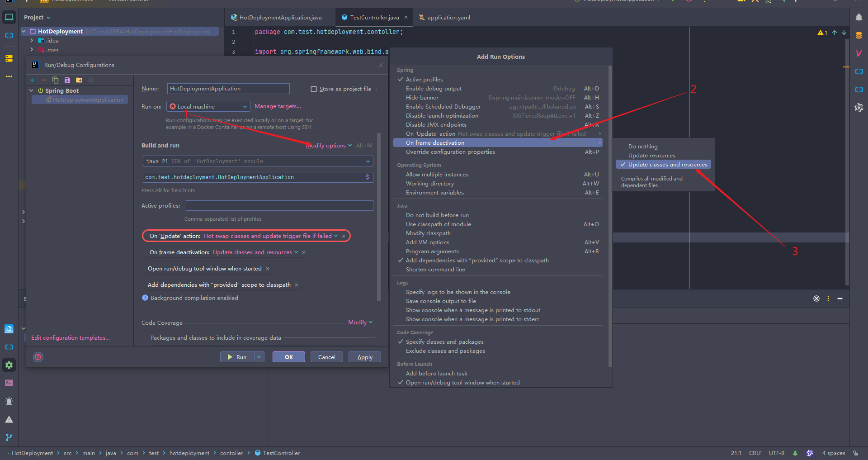This screenshot has height=460, width=868.
Task: Click the Apply button
Action: [365, 357]
